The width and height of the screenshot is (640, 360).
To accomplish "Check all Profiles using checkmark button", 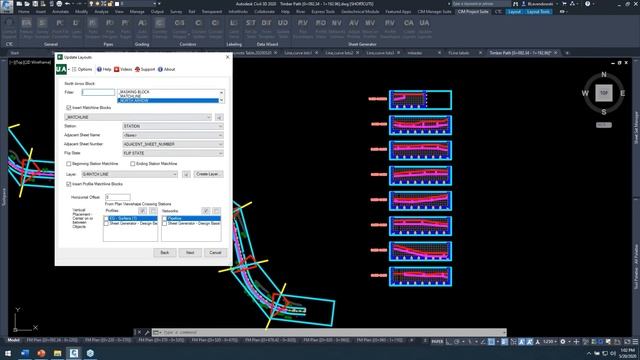I will pyautogui.click(x=142, y=211).
